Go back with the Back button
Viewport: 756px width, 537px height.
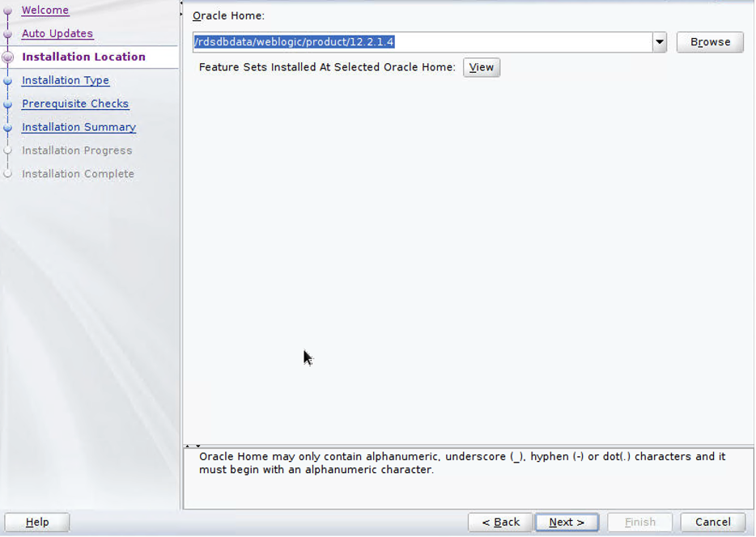pyautogui.click(x=500, y=522)
